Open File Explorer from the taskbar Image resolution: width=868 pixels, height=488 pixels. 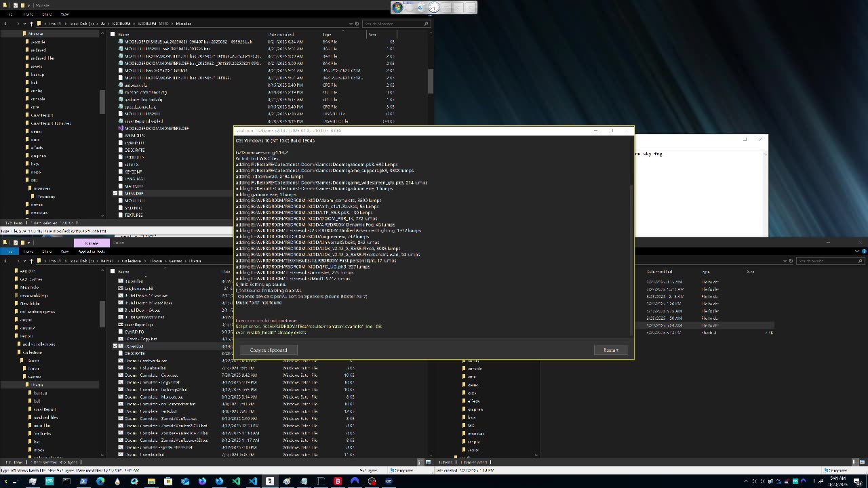point(151,481)
